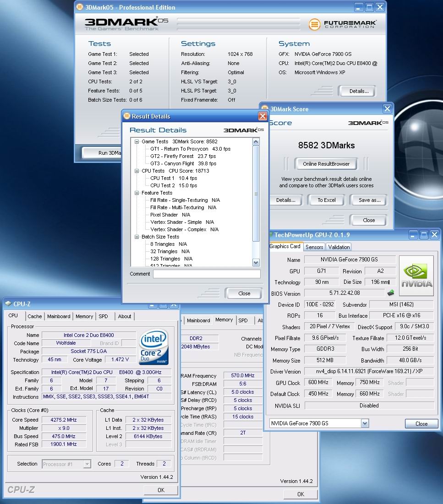Click the NVIDIA logo in GPU-Z
443x504 pixels.
click(416, 276)
